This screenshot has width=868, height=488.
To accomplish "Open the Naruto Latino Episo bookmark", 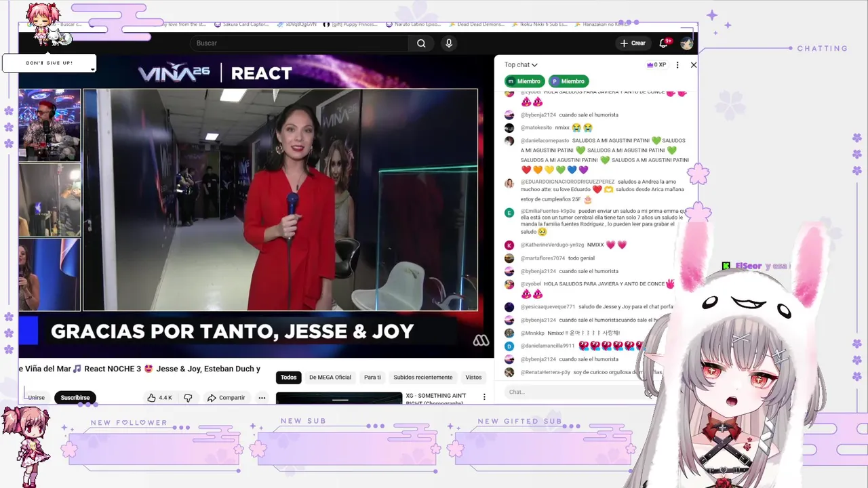I will [413, 24].
